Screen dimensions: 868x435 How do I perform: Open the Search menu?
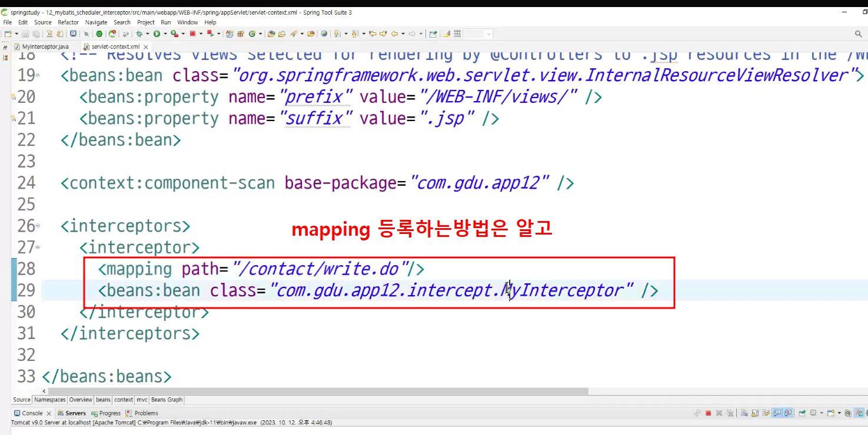[x=122, y=22]
